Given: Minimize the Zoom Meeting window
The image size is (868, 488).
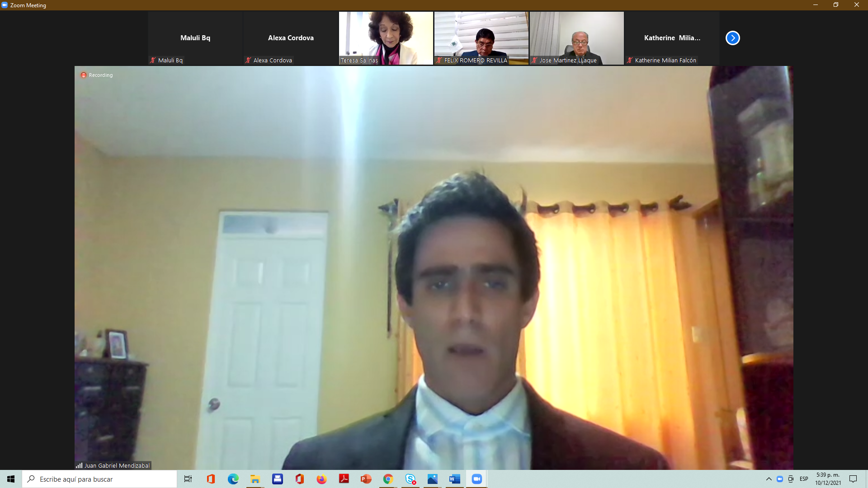Looking at the screenshot, I should point(816,5).
